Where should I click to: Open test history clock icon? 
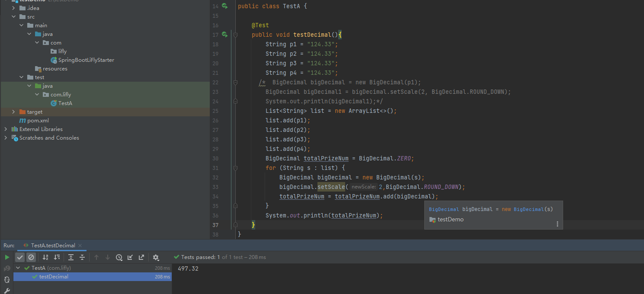coord(119,257)
